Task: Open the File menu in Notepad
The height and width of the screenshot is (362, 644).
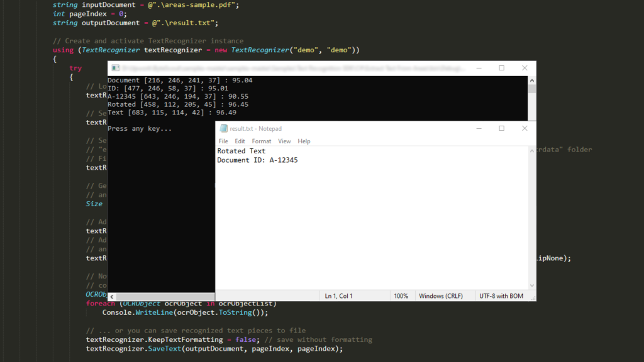Action: (223, 141)
